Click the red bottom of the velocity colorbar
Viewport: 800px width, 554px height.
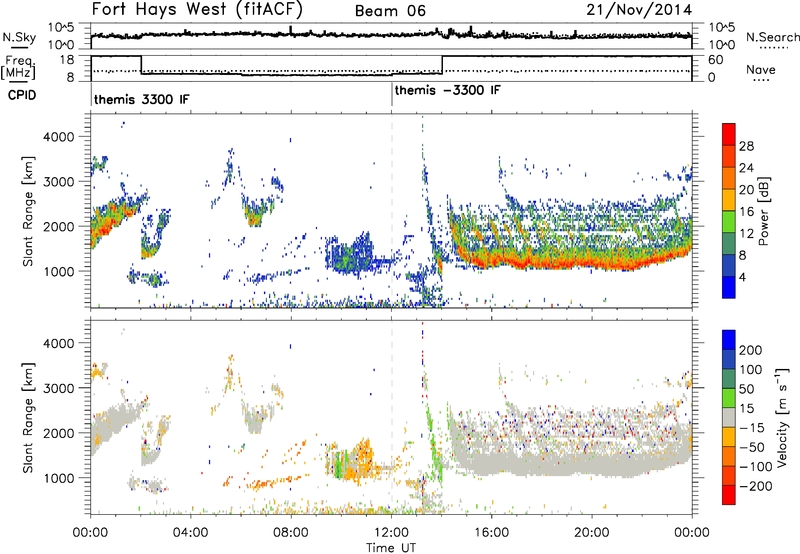click(x=729, y=495)
